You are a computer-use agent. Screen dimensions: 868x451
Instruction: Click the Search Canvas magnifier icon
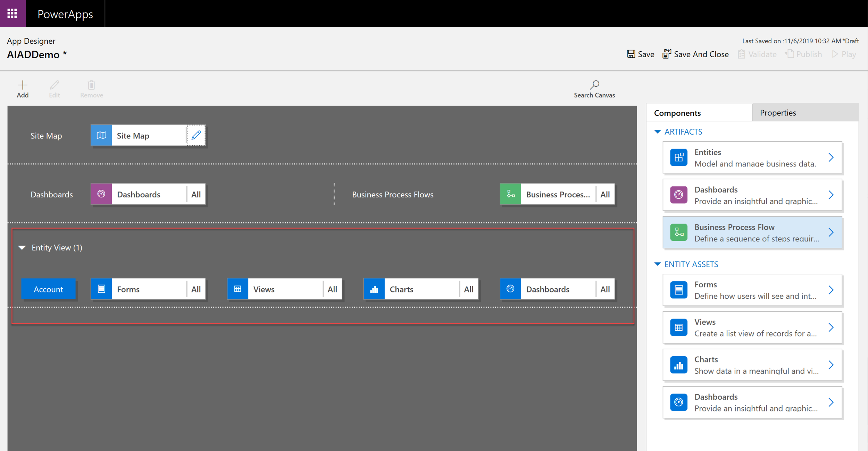[594, 85]
